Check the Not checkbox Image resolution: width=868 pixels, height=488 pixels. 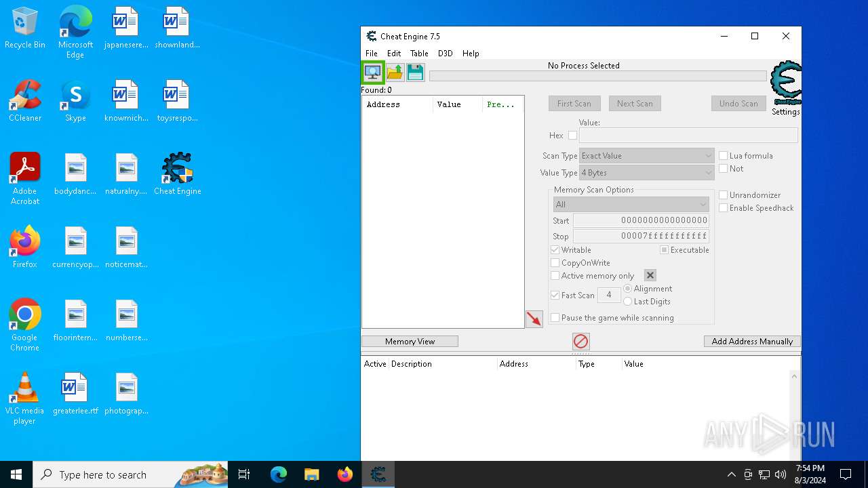click(x=723, y=169)
